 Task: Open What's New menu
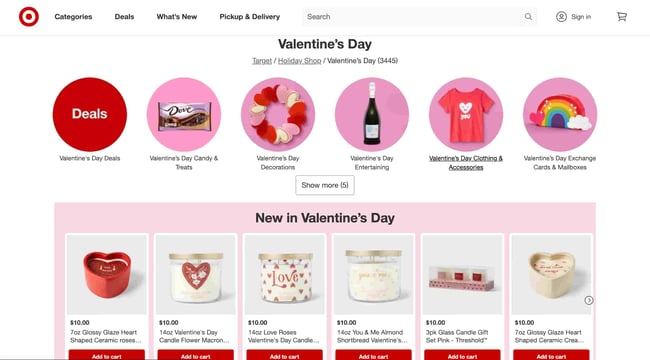tap(177, 17)
